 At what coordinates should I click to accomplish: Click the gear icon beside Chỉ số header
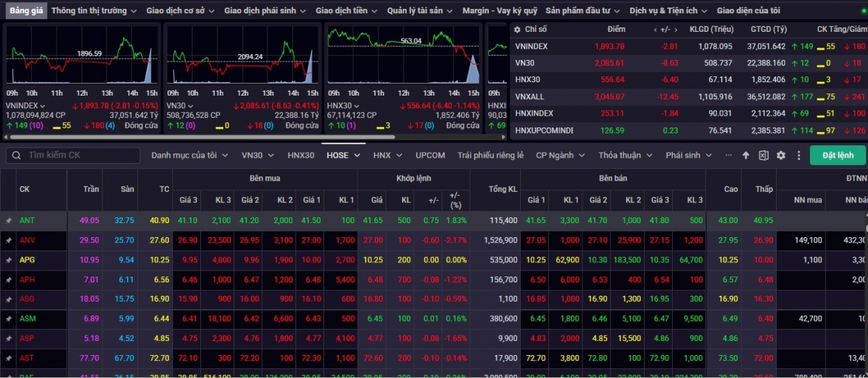(x=518, y=30)
